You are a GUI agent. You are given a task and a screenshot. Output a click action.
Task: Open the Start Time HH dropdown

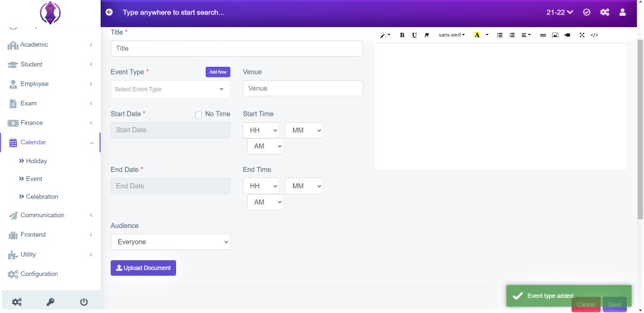click(x=261, y=130)
